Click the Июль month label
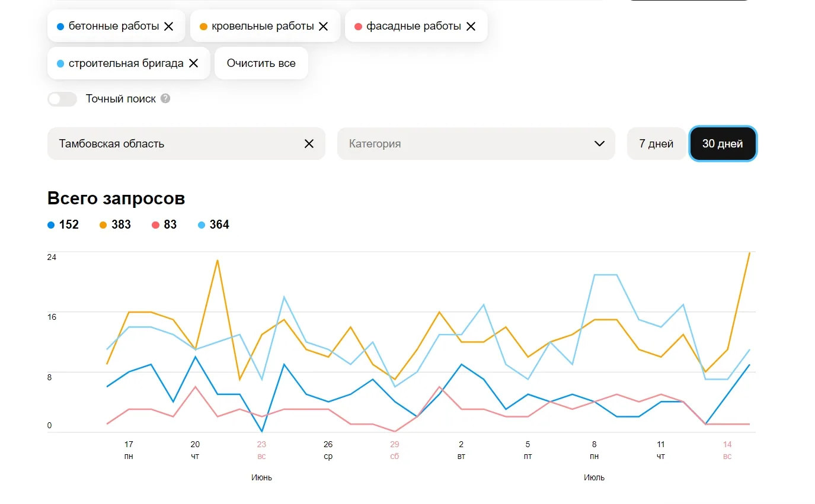 pyautogui.click(x=594, y=477)
